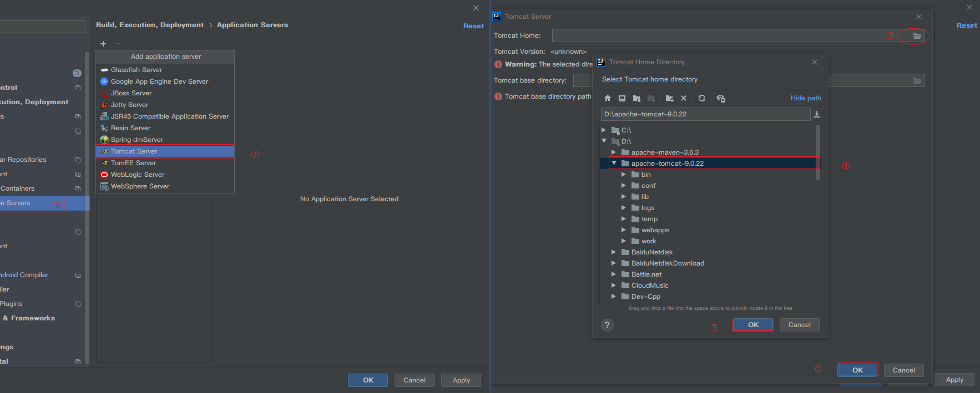Go to home directory in file chooser

pyautogui.click(x=608, y=98)
